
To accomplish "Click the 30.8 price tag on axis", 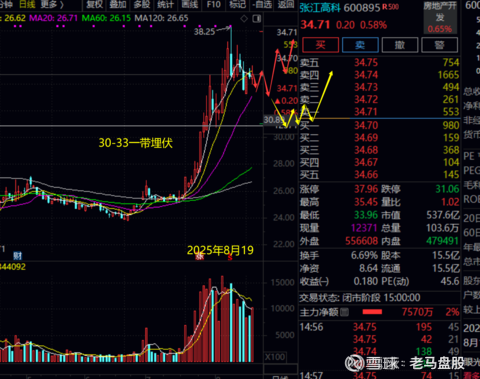I will tap(273, 119).
